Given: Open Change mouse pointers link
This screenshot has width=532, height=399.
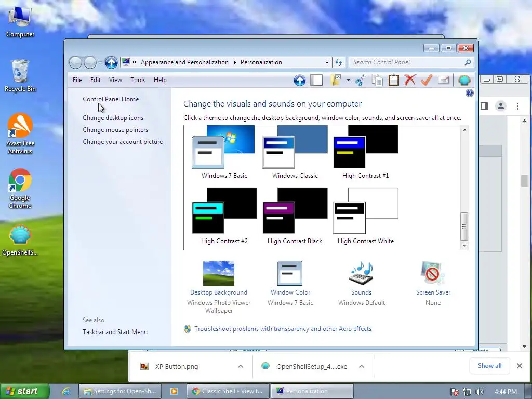Looking at the screenshot, I should click(115, 129).
